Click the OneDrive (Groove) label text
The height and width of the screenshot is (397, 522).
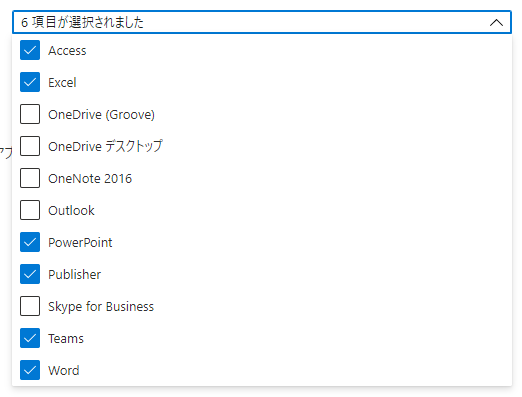pos(101,115)
